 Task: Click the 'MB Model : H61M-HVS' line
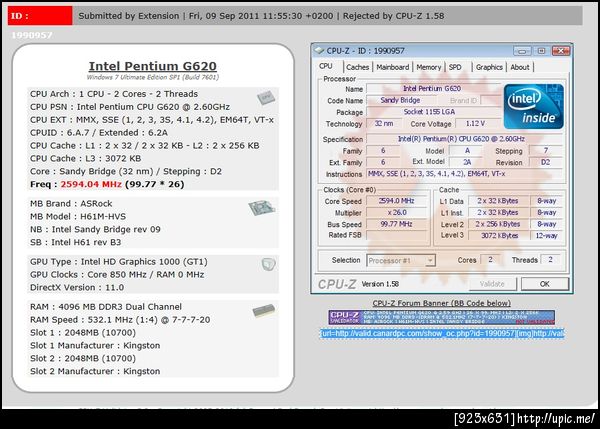(x=78, y=217)
